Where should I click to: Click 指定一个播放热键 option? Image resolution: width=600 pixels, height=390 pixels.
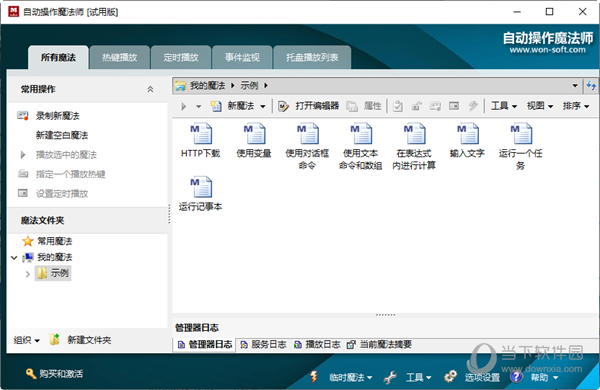coord(62,174)
